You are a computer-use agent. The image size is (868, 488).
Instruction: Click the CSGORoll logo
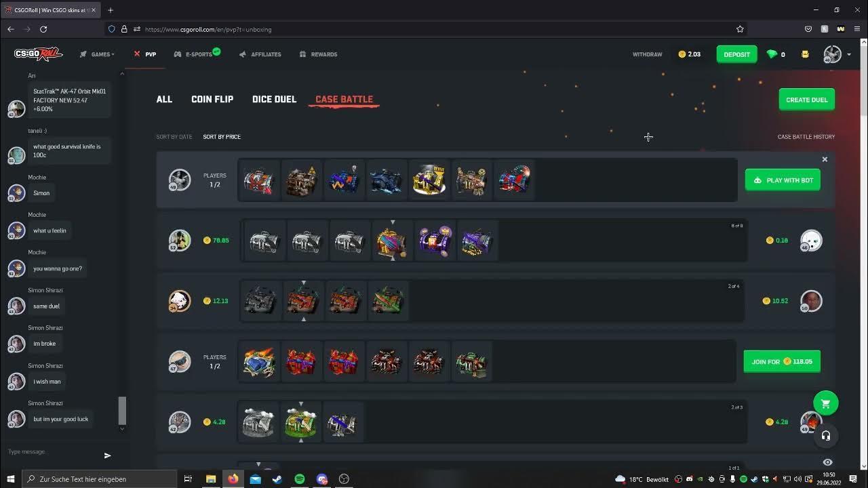[x=39, y=54]
